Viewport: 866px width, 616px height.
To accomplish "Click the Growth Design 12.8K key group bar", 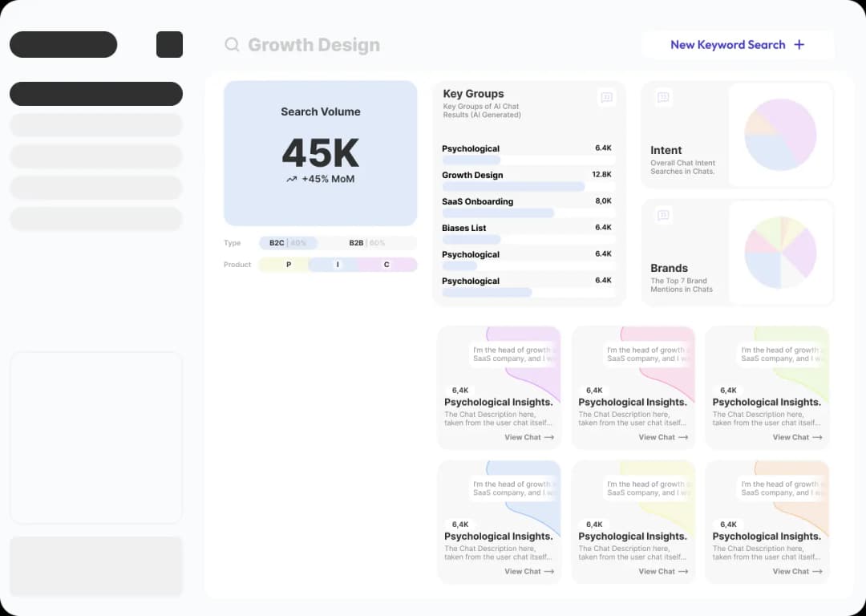I will click(x=513, y=187).
